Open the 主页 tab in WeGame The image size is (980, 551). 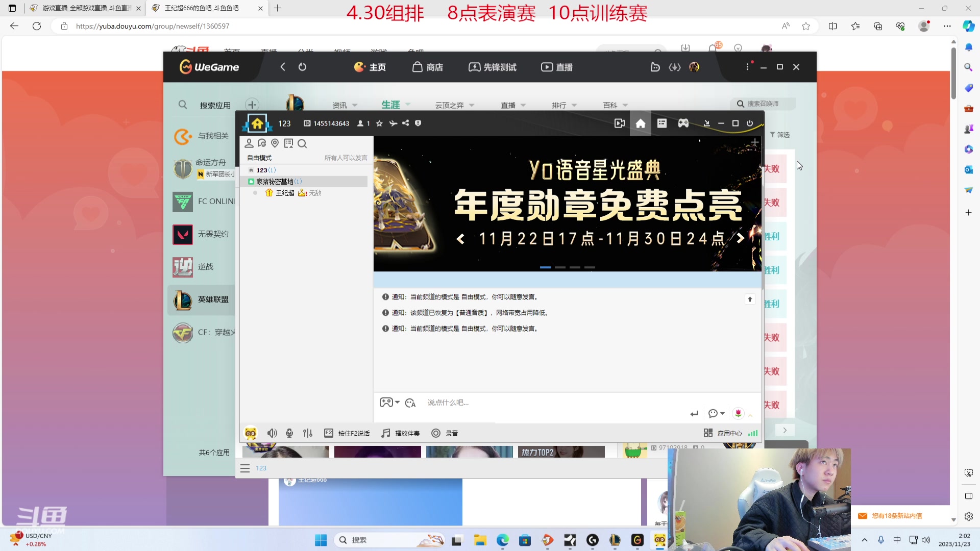(370, 67)
